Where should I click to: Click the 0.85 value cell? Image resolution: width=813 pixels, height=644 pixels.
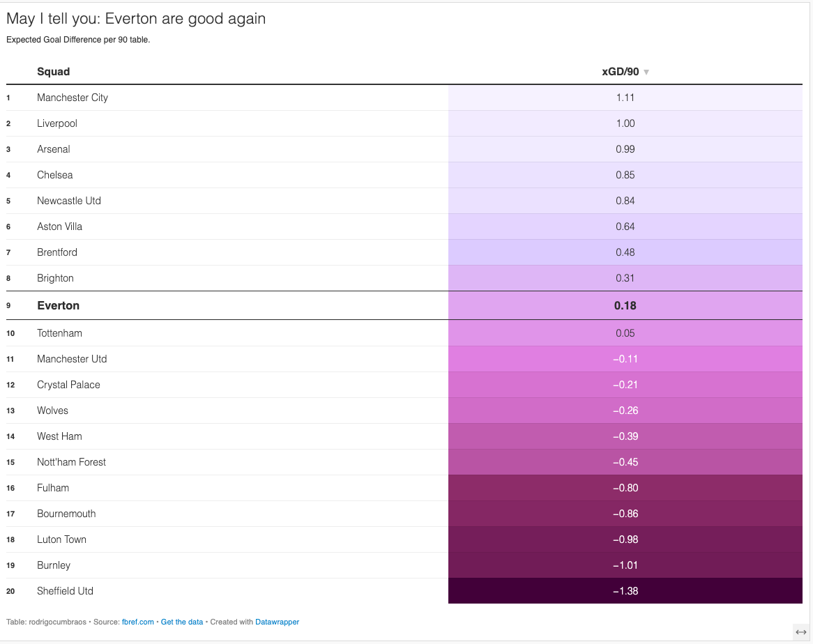pyautogui.click(x=625, y=175)
